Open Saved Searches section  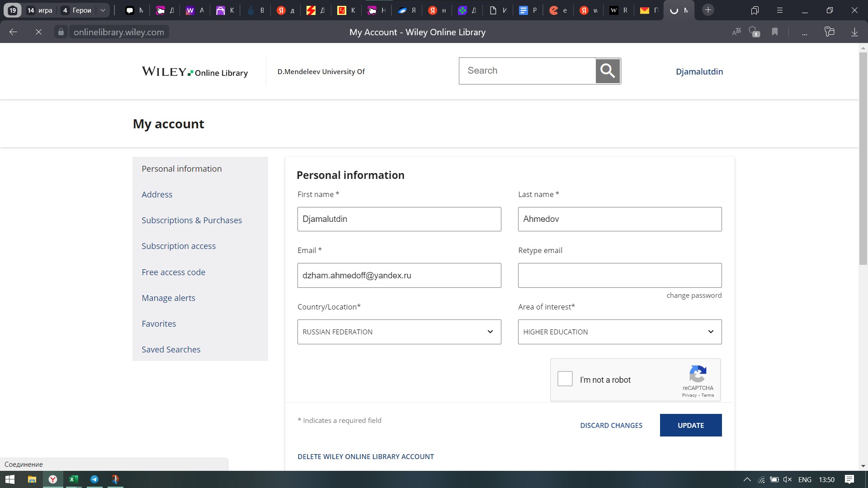tap(171, 349)
